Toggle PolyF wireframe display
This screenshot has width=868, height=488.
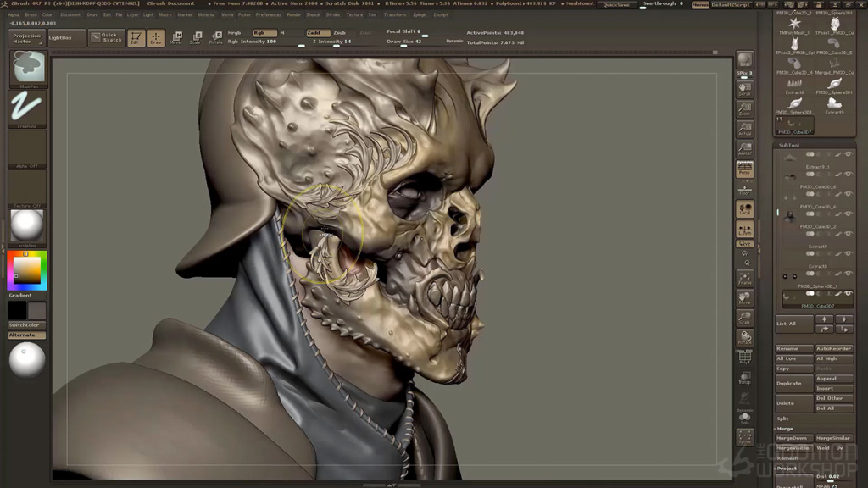pyautogui.click(x=744, y=358)
